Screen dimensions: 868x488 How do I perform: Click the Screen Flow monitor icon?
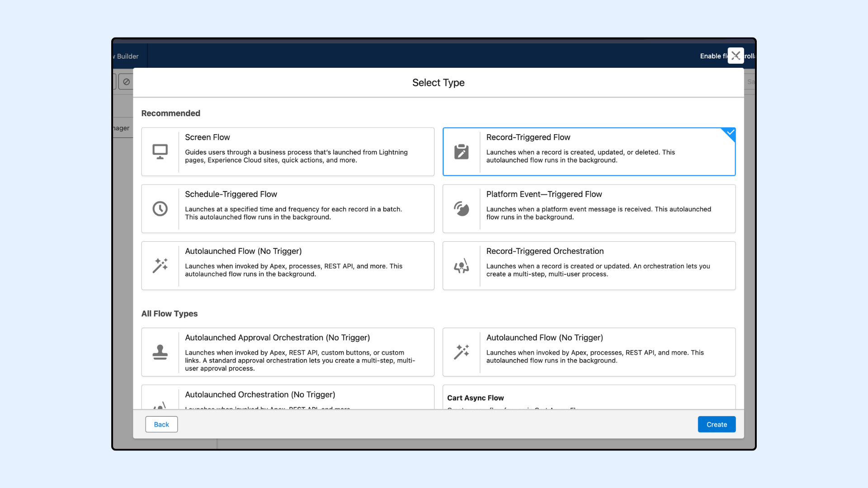[160, 152]
